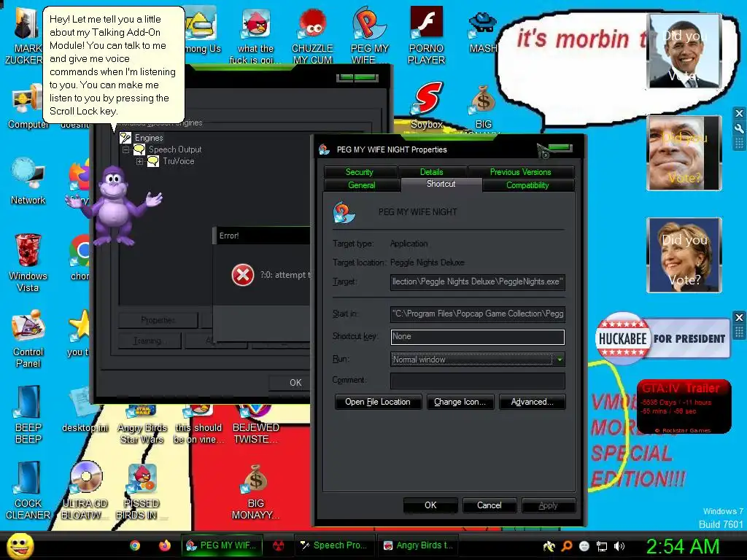Click the Obama 'Did you Vote?' gadget

pyautogui.click(x=684, y=51)
